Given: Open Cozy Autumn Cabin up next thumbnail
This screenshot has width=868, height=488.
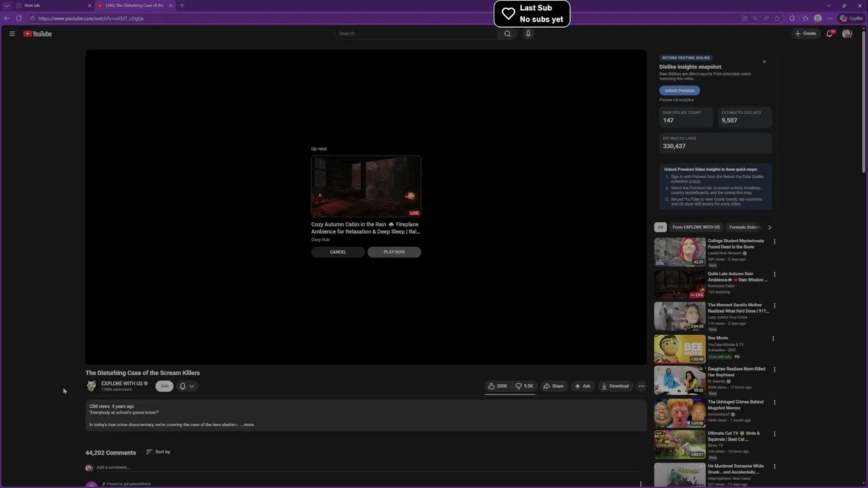Looking at the screenshot, I should click(366, 186).
